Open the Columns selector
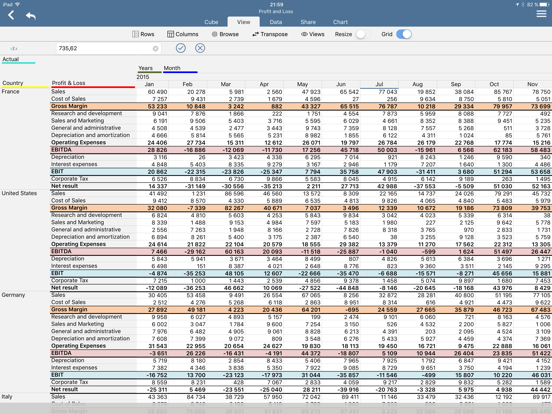The width and height of the screenshot is (552, 414). (x=182, y=34)
